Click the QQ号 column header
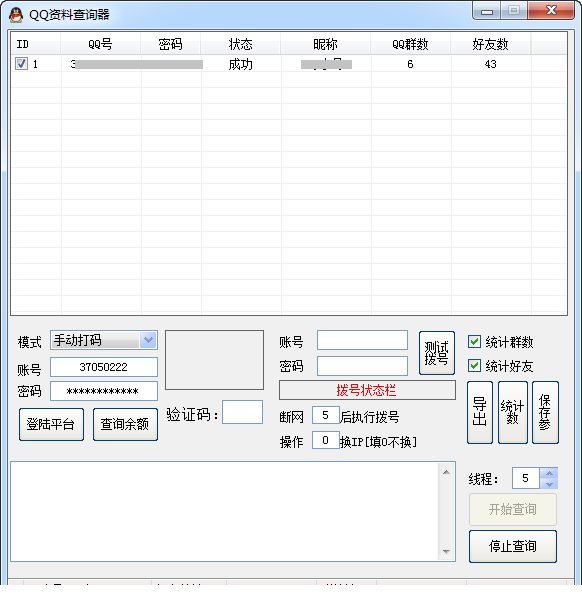This screenshot has width=582, height=608. pyautogui.click(x=100, y=44)
